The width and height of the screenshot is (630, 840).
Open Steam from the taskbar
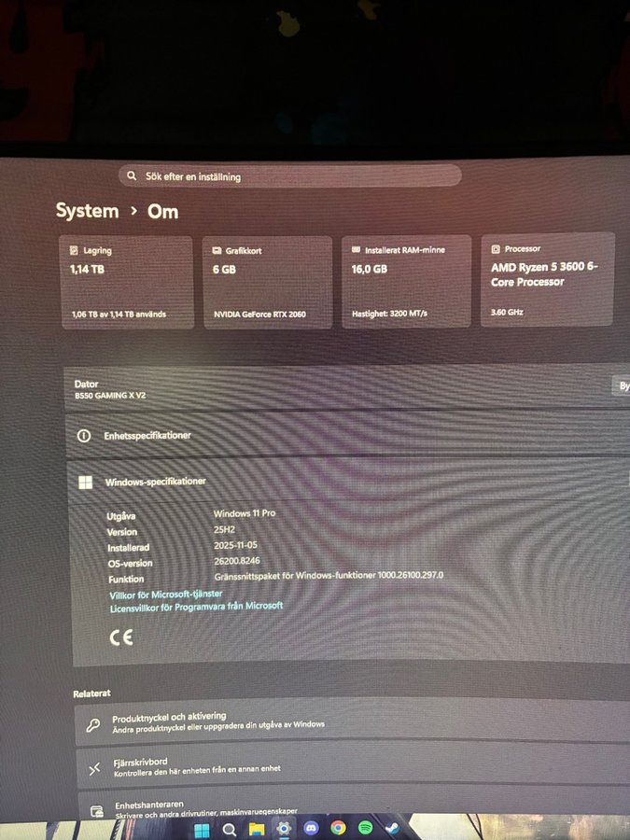point(391,827)
